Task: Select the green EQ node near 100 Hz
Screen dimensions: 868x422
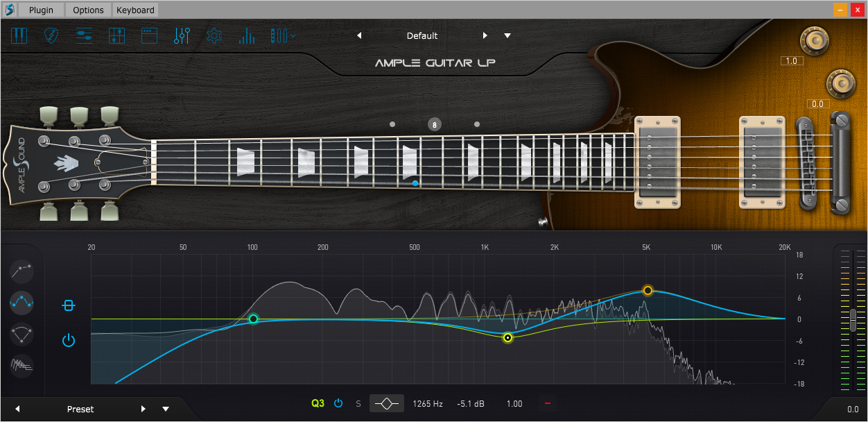Action: 254,319
